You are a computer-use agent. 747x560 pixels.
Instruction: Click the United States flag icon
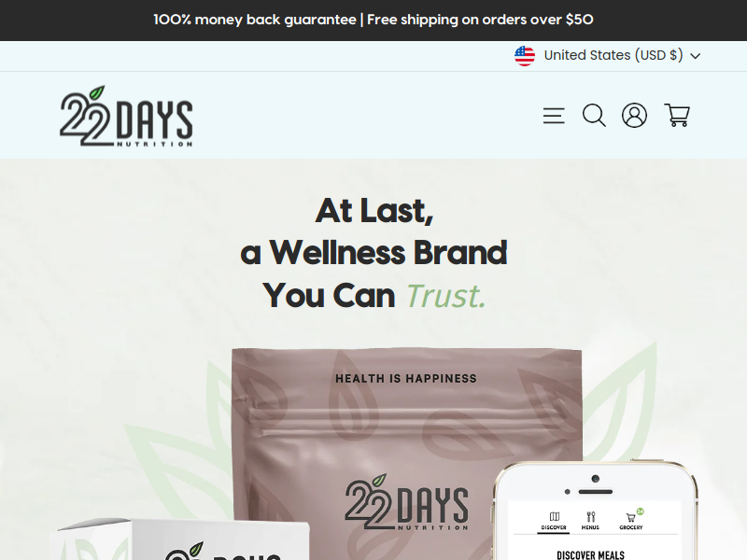click(525, 56)
